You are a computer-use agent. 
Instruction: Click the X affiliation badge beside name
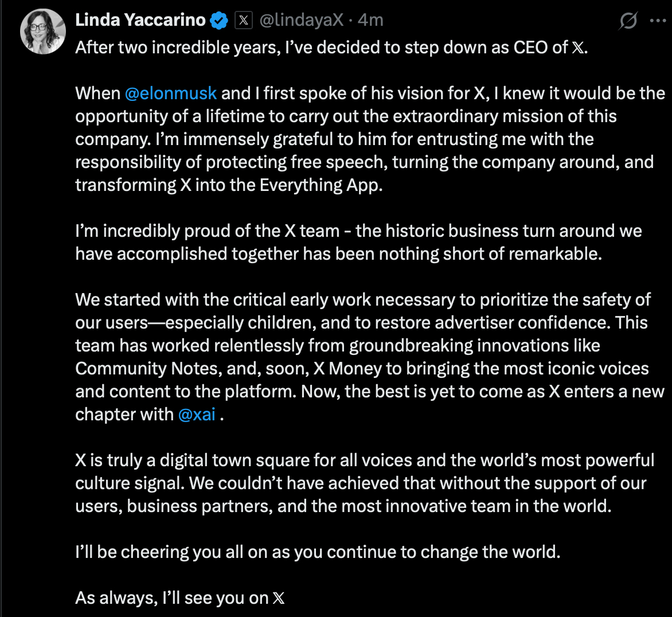(x=244, y=21)
